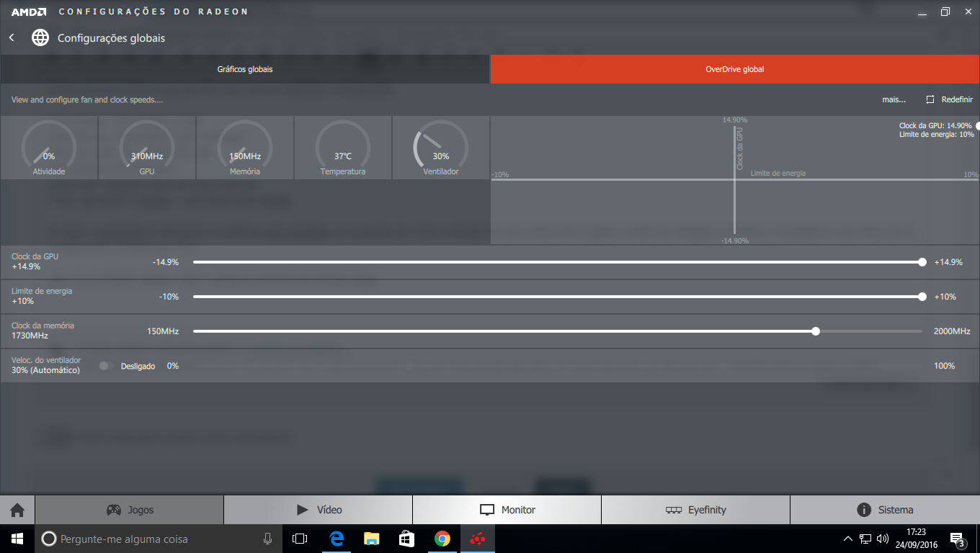This screenshot has width=980, height=553.
Task: Click the Cortana search box
Action: (159, 539)
